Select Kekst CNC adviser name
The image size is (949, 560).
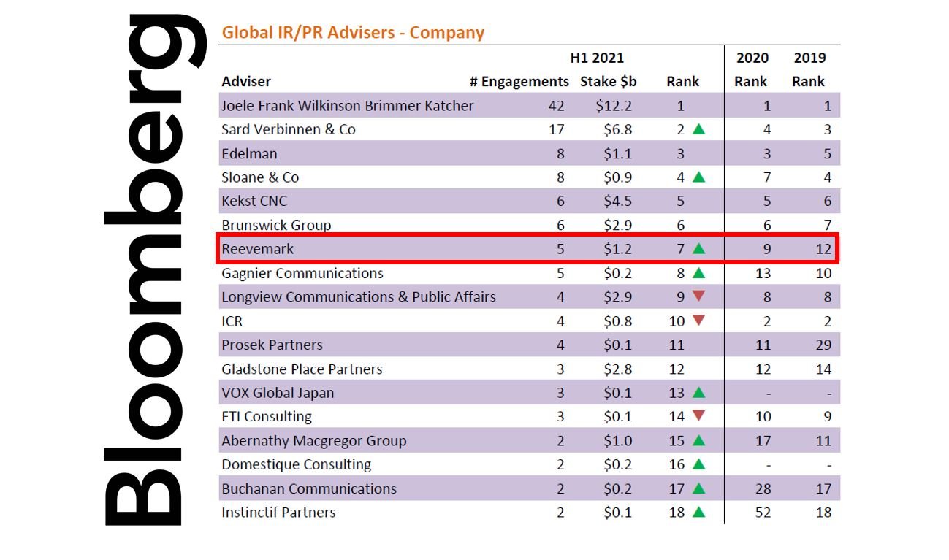click(254, 201)
